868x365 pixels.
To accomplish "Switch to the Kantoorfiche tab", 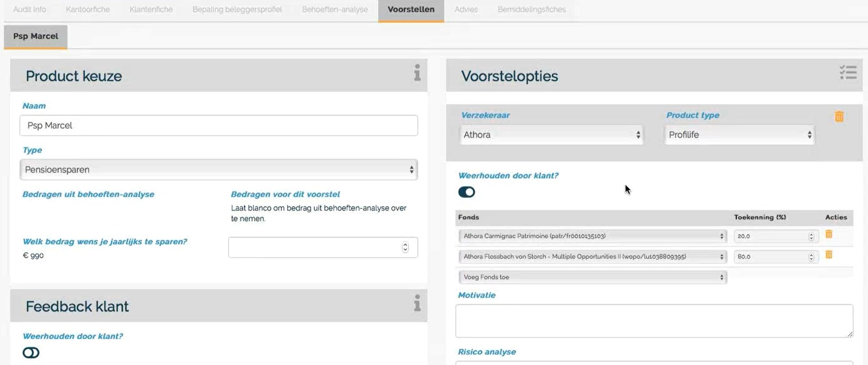I will (x=87, y=9).
